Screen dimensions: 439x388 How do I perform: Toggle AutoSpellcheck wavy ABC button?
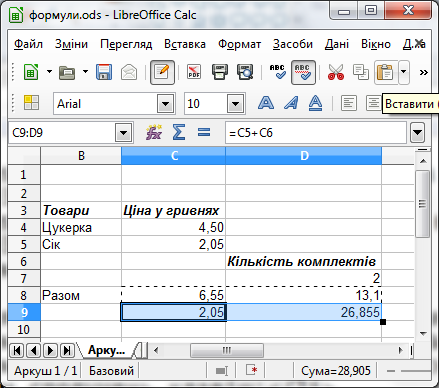tap(303, 72)
